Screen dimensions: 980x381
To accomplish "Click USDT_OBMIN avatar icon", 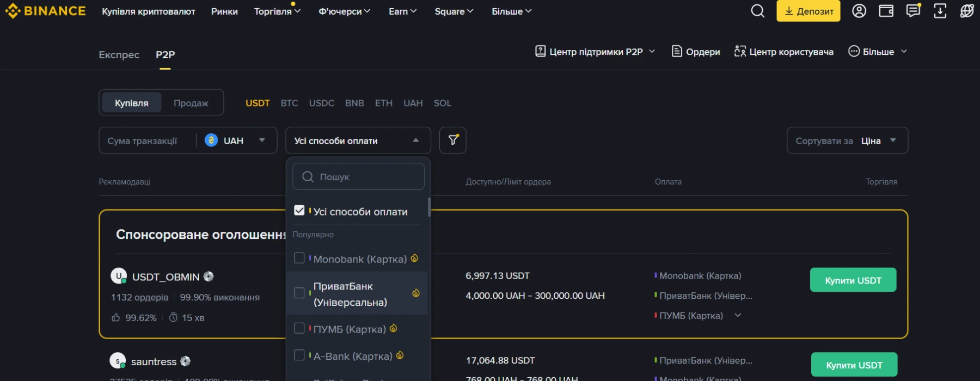I will point(119,276).
